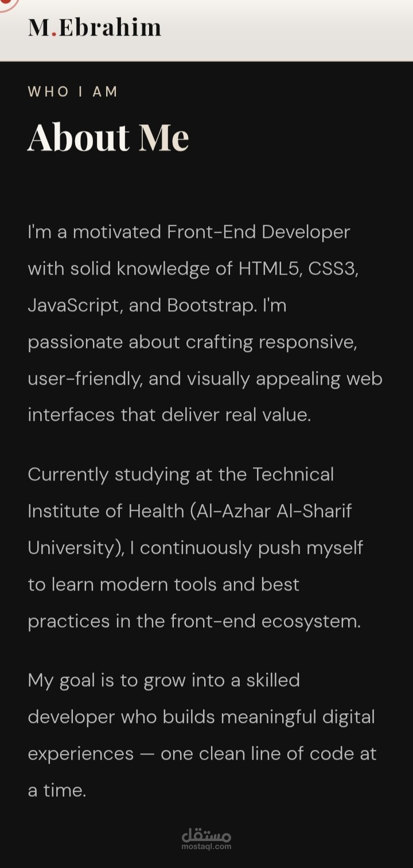Screen dimensions: 413x868
Task: Click the "About Me" heading
Action: point(108,137)
